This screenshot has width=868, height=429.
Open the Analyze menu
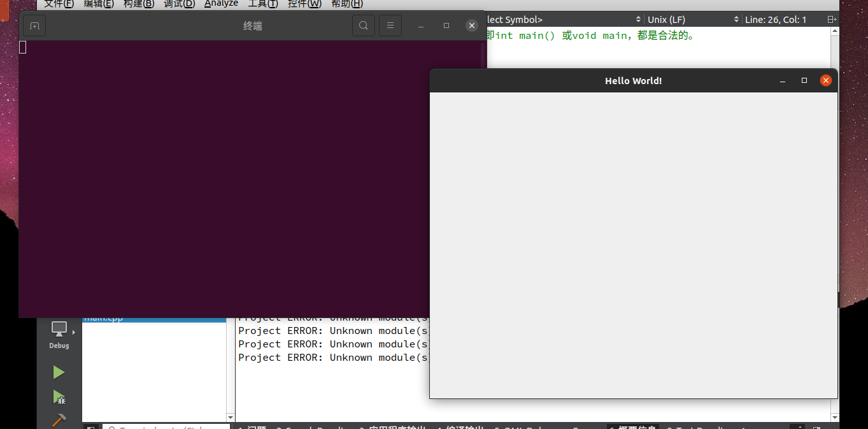click(220, 4)
